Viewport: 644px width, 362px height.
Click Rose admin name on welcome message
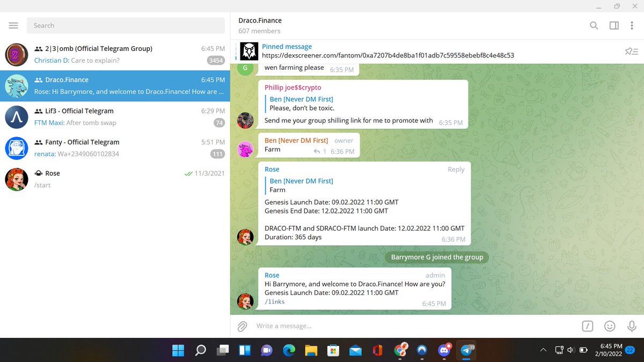pos(272,275)
